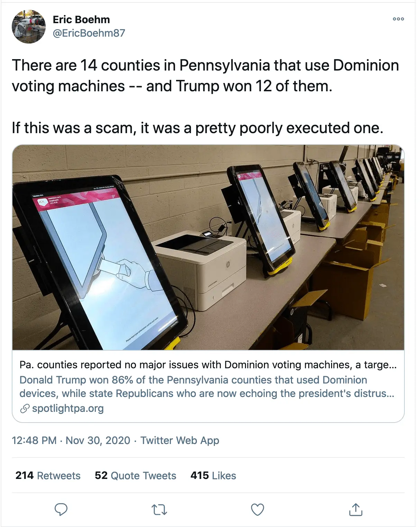View the 52 Quote Tweets
The image size is (420, 527).
(x=135, y=475)
